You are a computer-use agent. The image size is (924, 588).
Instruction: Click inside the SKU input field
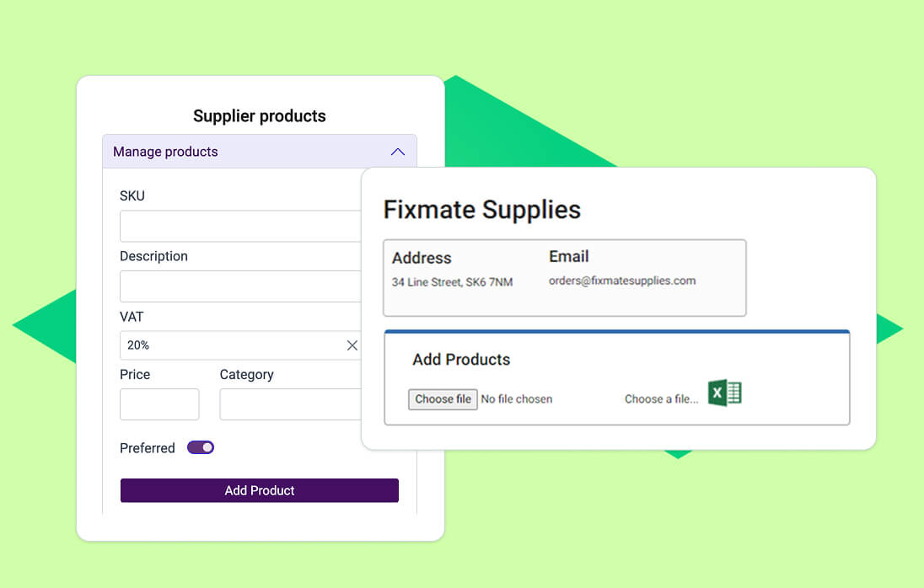coord(239,226)
